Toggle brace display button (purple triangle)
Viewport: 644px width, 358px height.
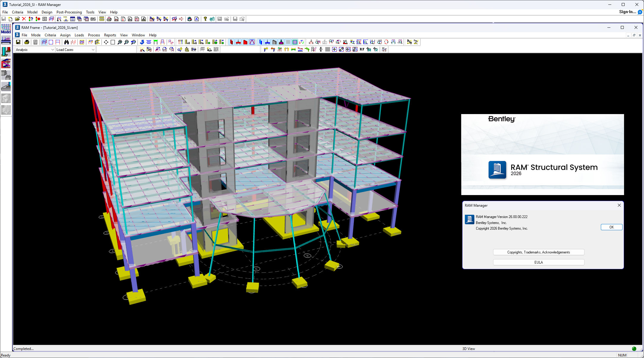pos(252,42)
